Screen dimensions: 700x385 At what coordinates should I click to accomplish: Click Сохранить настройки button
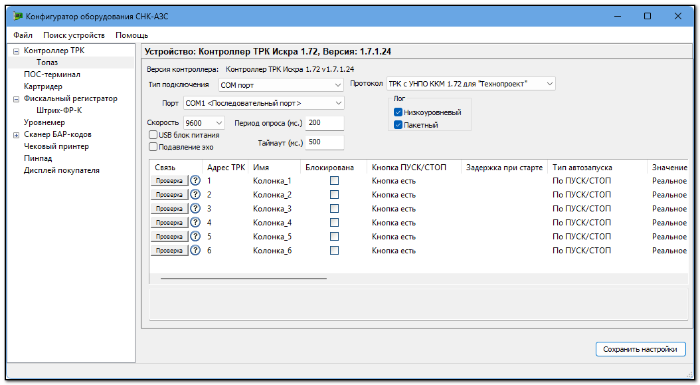pyautogui.click(x=640, y=349)
